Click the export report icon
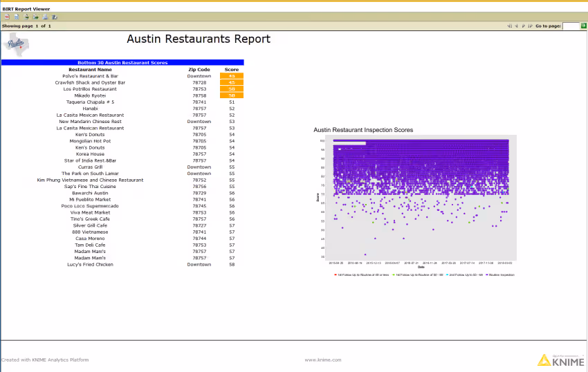Screen dimensions: 588x372 click(35, 17)
